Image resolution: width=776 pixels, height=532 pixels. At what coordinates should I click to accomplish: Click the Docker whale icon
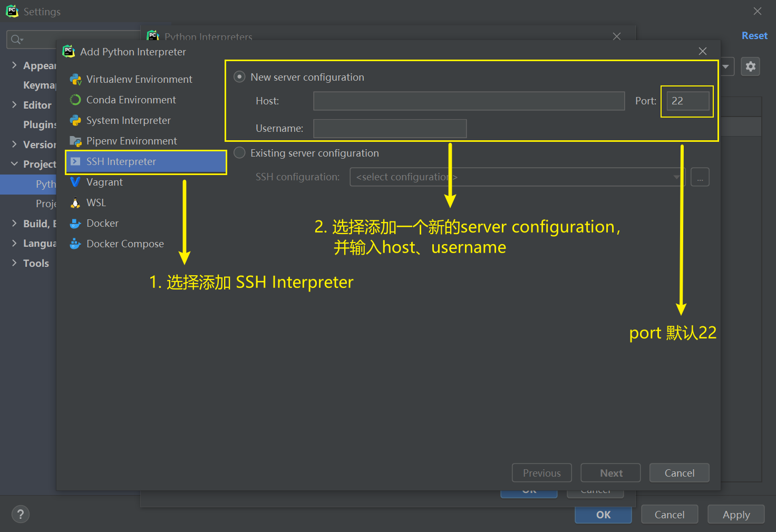[75, 224]
